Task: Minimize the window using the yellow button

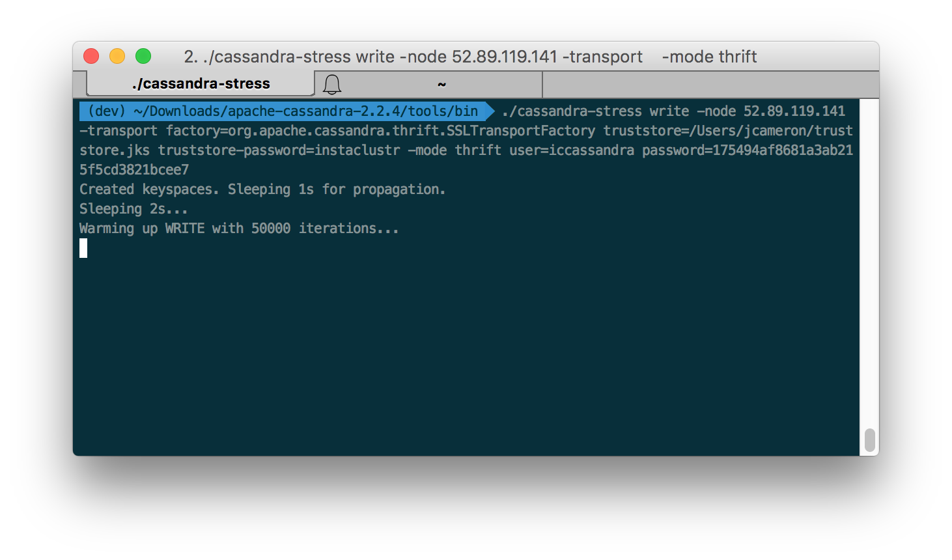Action: 117,57
